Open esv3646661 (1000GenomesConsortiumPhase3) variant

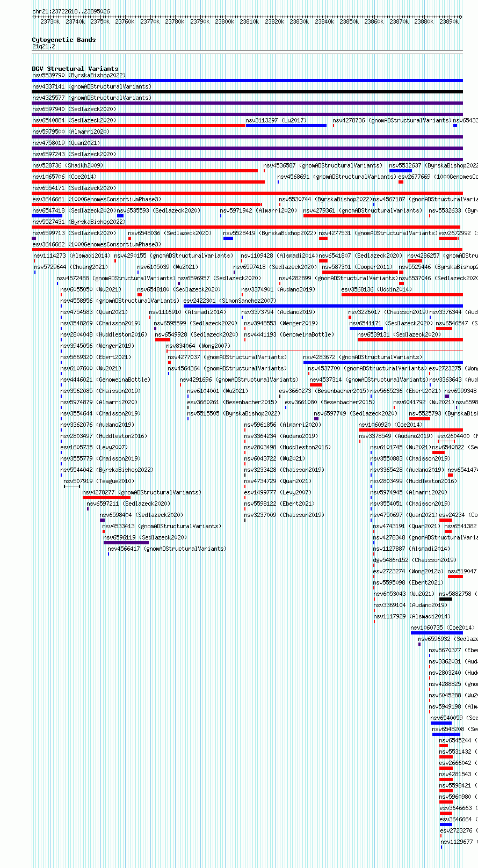[96, 199]
